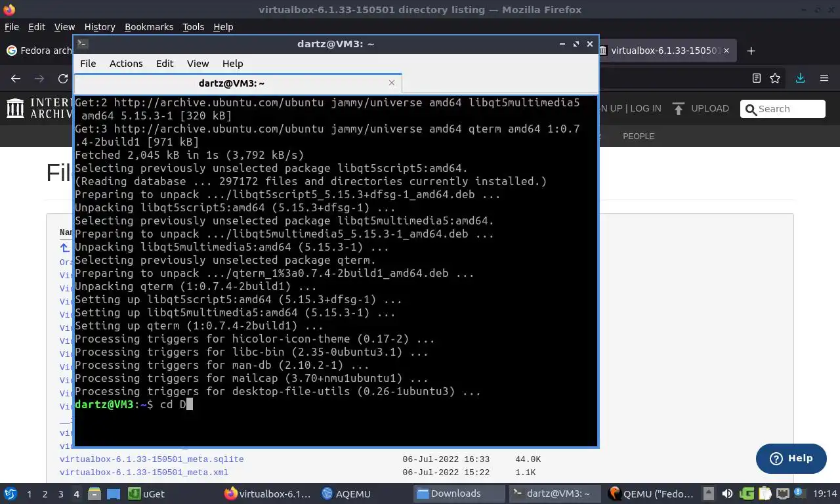This screenshot has width=840, height=504.
Task: Open the volume control tray icon
Action: 727,493
